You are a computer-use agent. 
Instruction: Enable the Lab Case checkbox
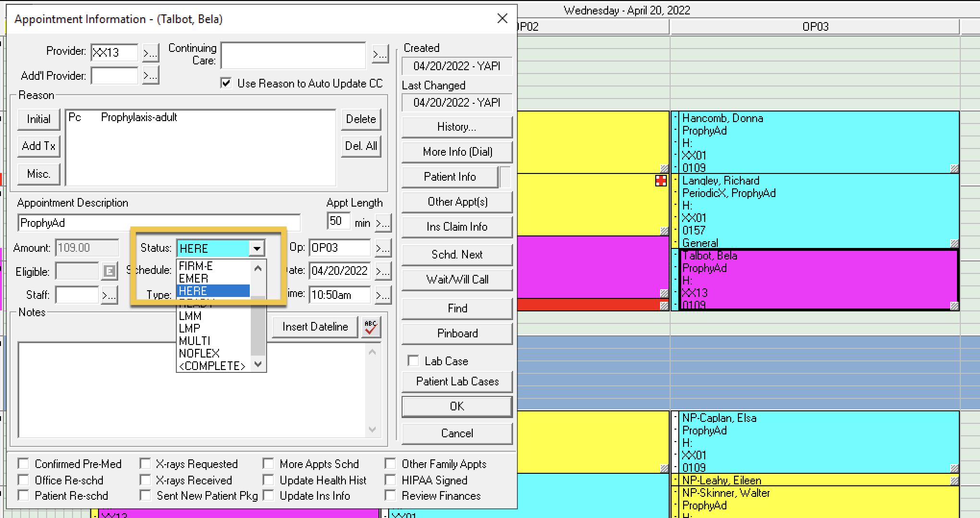click(413, 360)
